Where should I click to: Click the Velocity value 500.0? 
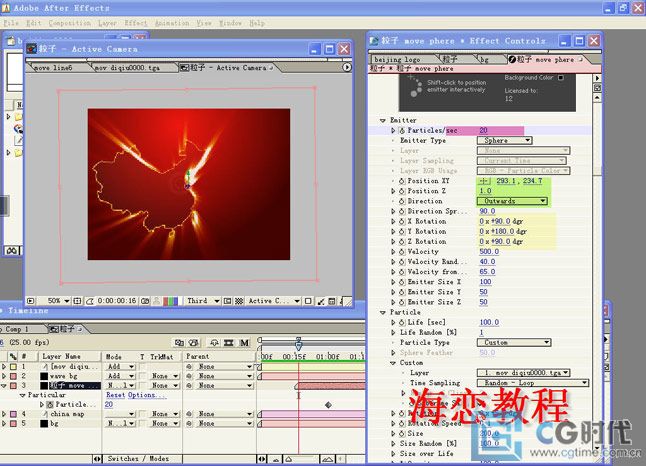pyautogui.click(x=489, y=252)
